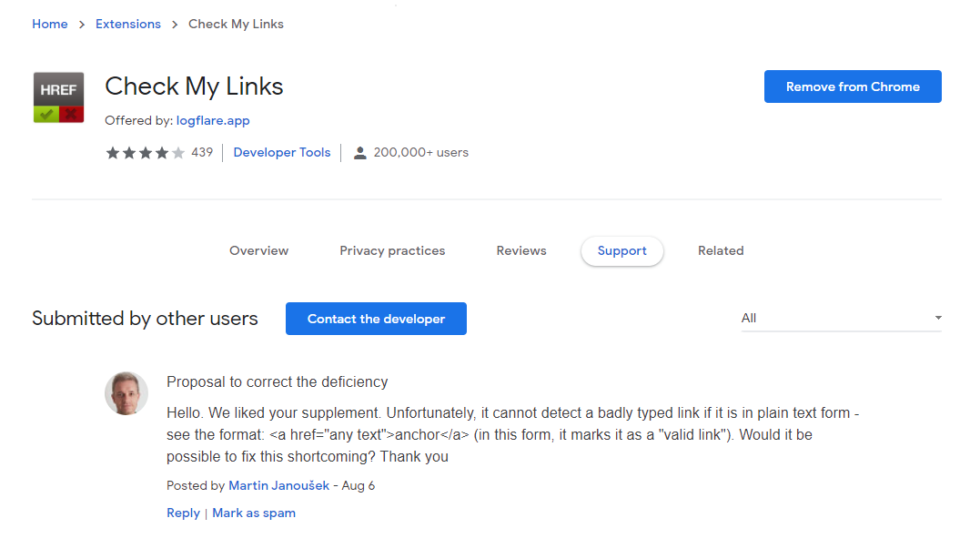Open the All comments filter dropdown
Viewport: 980px width, 559px height.
pos(841,318)
